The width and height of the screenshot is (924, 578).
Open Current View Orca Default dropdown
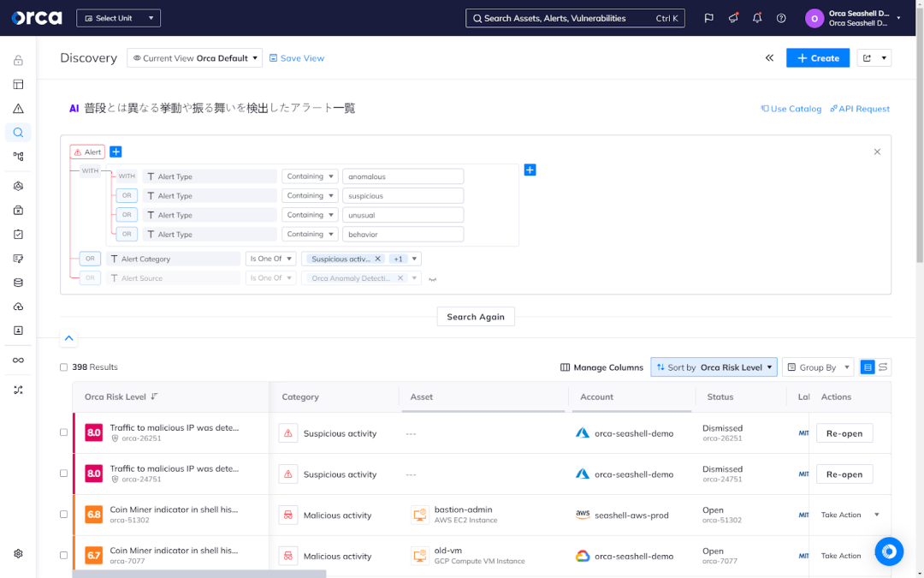[x=194, y=58]
